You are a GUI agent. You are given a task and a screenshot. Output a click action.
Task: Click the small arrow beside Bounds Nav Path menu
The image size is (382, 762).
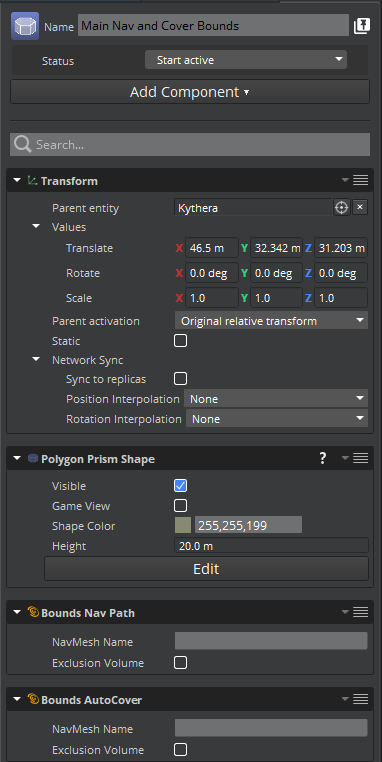coord(345,612)
